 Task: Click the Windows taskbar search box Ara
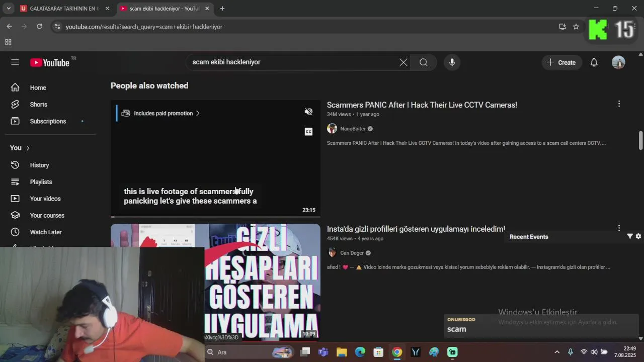(x=250, y=352)
